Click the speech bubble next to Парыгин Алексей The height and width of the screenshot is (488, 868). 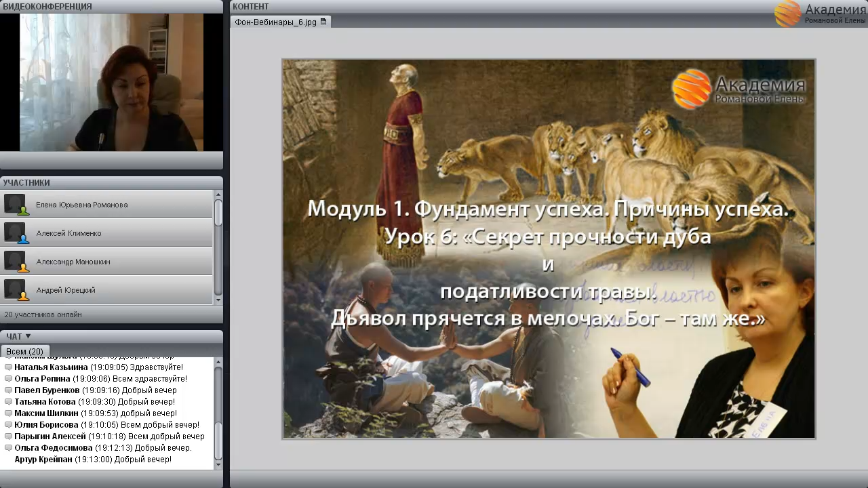[8, 436]
